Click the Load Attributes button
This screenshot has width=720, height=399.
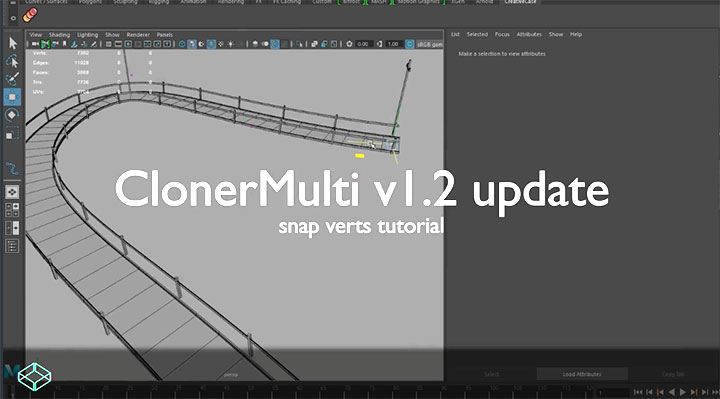click(x=582, y=374)
